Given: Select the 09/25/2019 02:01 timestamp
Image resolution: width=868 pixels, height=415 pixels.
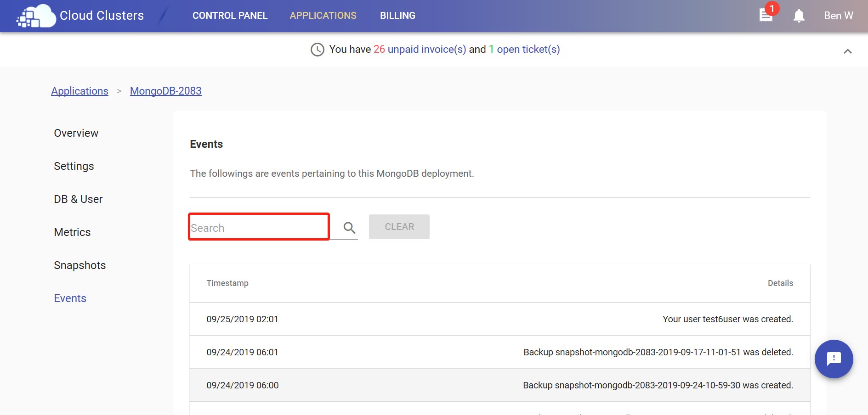Looking at the screenshot, I should (x=243, y=319).
